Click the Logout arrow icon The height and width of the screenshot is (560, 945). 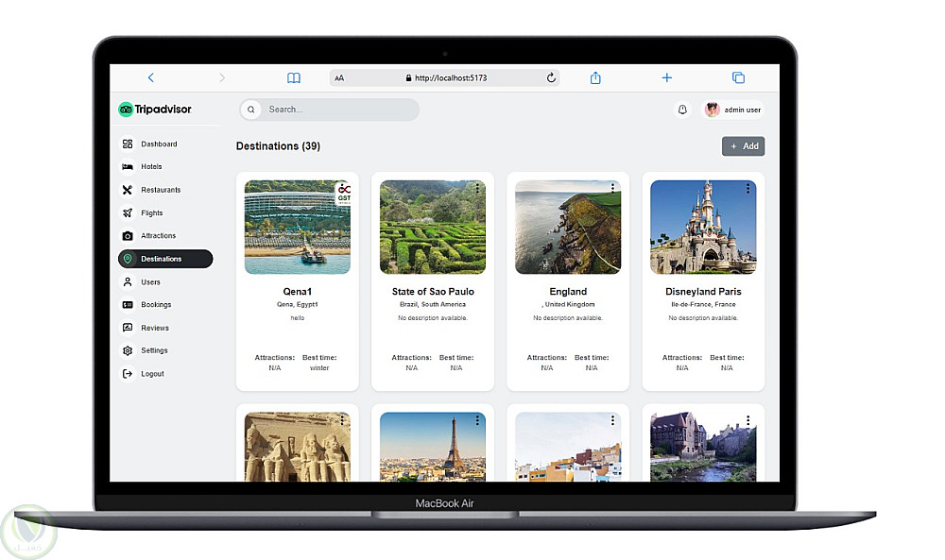[x=128, y=373]
